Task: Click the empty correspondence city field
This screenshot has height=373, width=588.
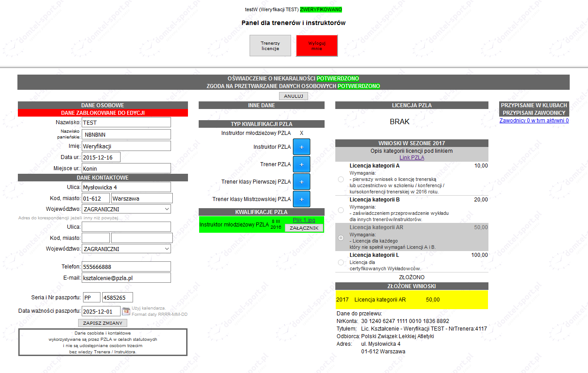Action: click(142, 238)
